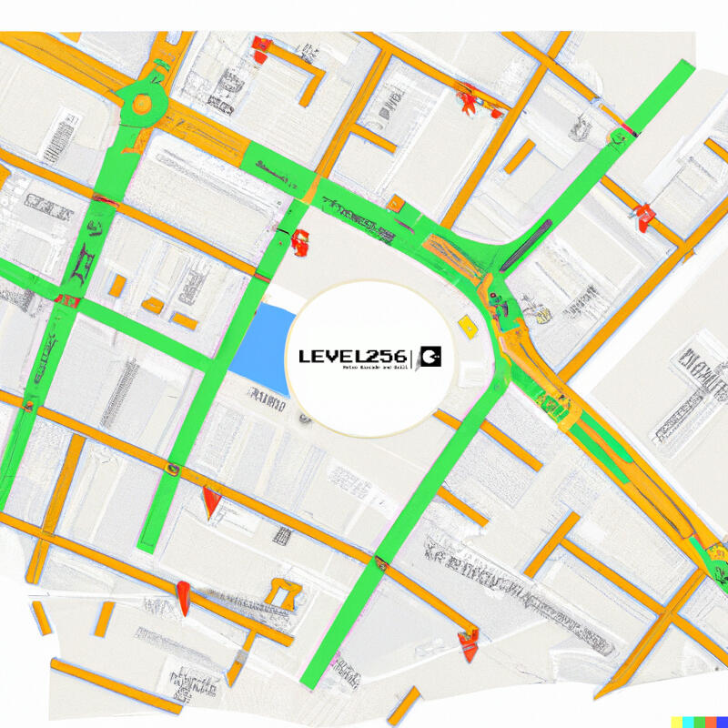Pick the blue swatch in the color strip
The width and height of the screenshot is (728, 728).
pyautogui.click(x=723, y=723)
